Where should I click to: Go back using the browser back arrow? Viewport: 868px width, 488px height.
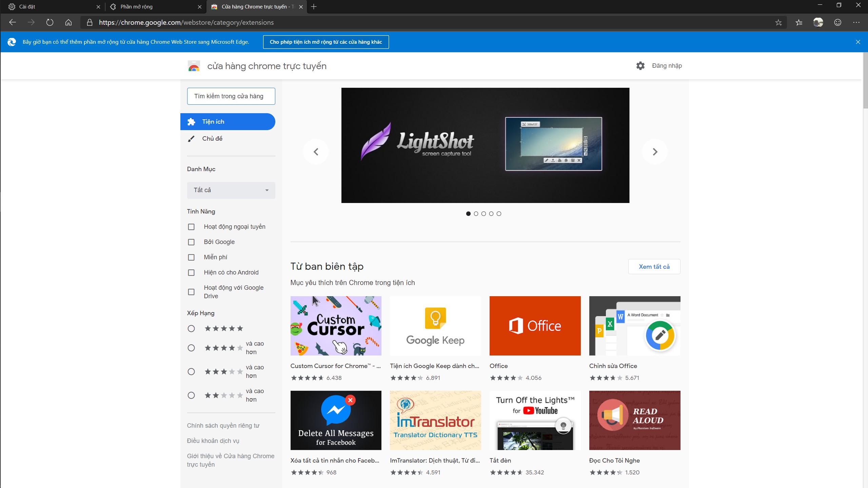pos(13,22)
